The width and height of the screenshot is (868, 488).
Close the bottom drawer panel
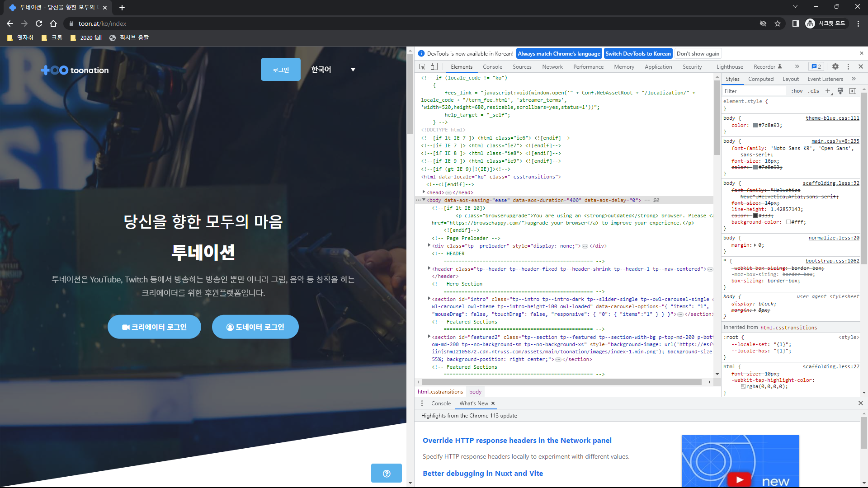(861, 403)
